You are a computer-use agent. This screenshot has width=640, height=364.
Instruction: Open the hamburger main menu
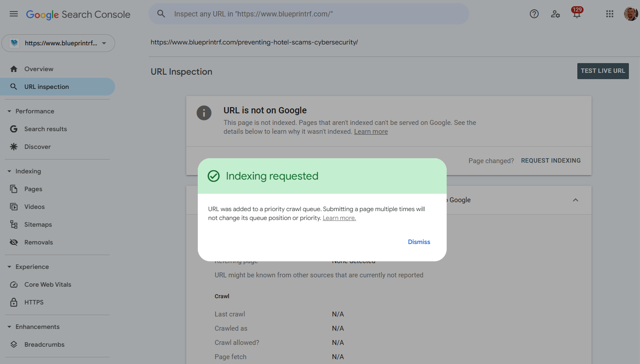[x=14, y=14]
